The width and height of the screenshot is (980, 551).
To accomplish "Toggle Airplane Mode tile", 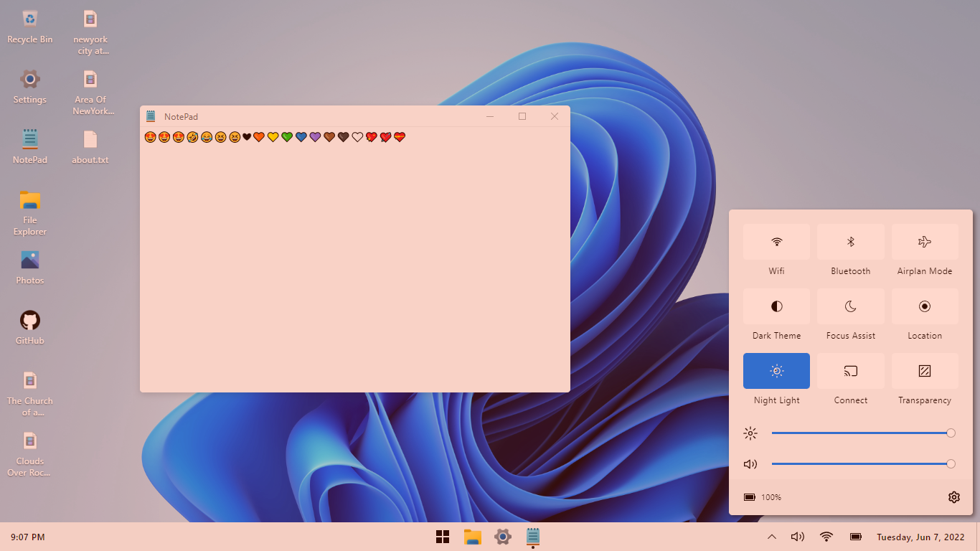I will click(925, 242).
